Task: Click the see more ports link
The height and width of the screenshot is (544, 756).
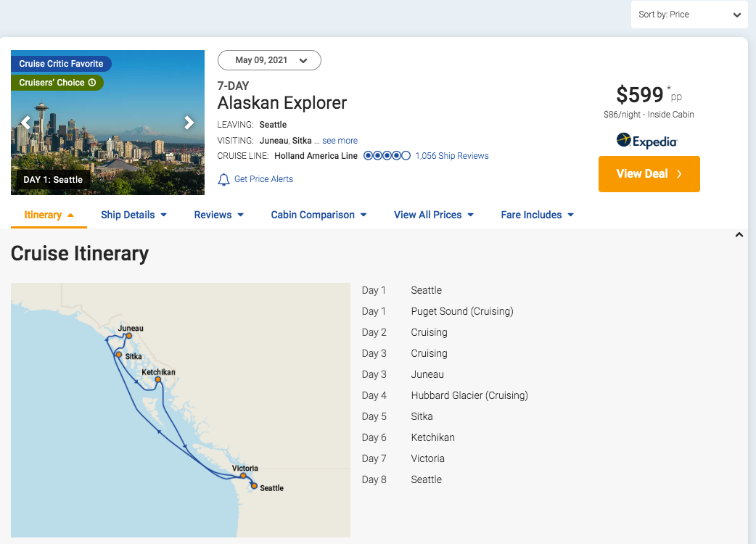Action: coord(340,141)
